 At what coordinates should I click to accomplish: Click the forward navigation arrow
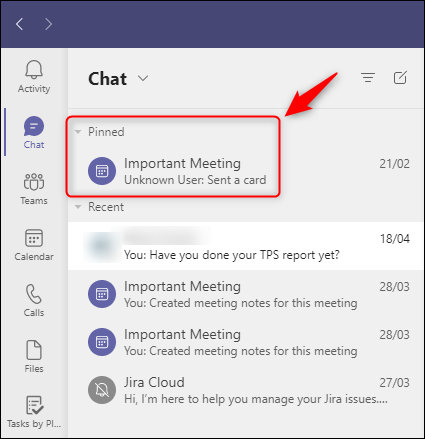click(x=48, y=24)
